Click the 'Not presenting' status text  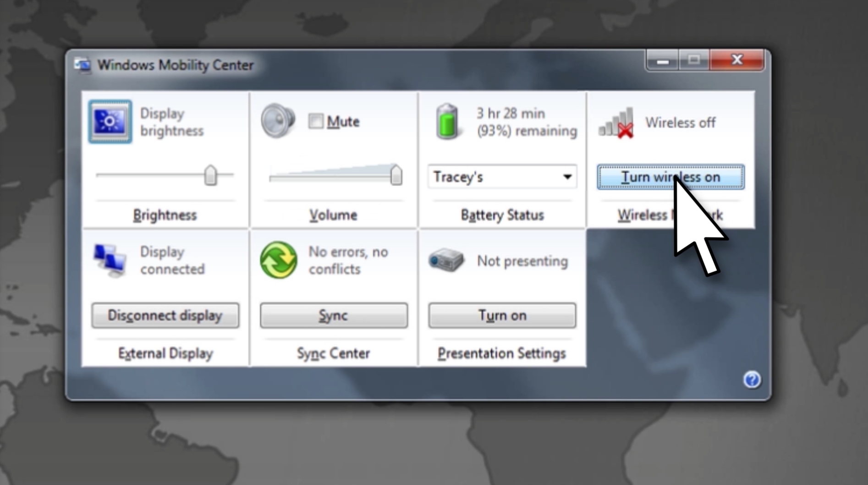(x=522, y=261)
